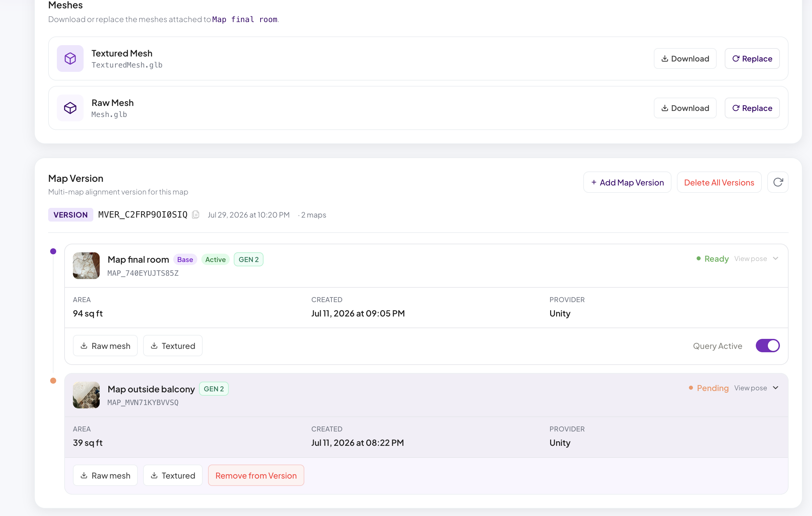Replace the Textured Mesh file
The height and width of the screenshot is (516, 812).
click(752, 58)
